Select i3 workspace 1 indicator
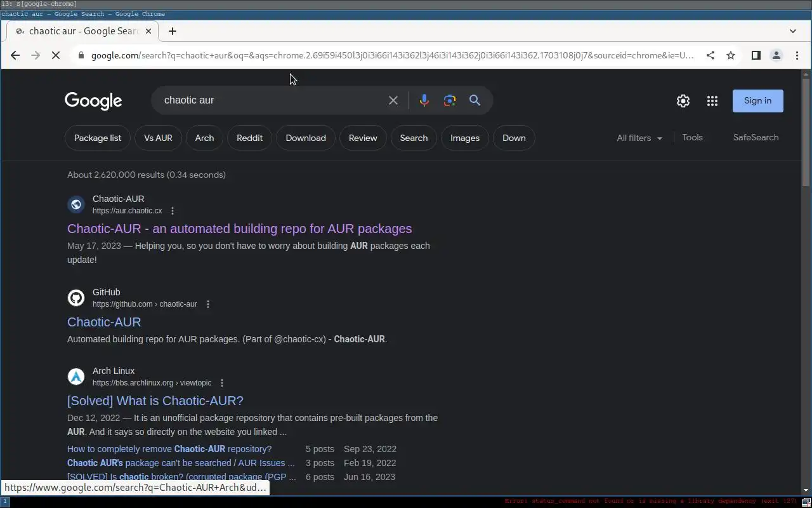812x508 pixels. coord(4,502)
